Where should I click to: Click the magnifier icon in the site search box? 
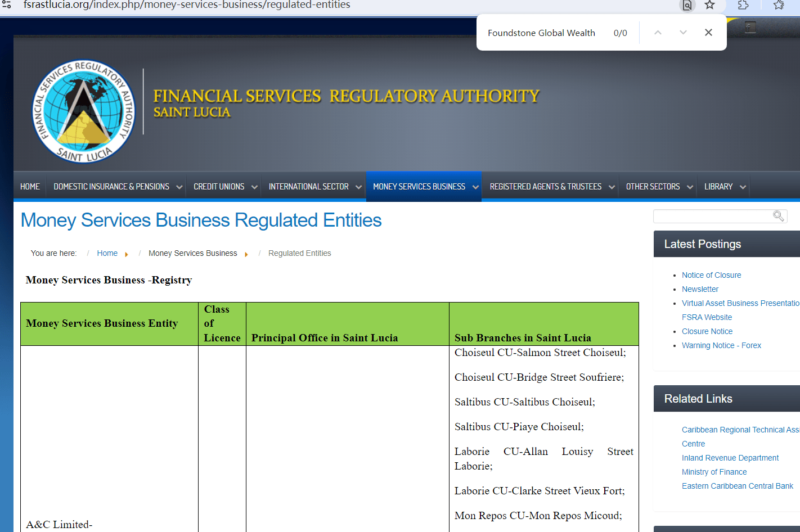(x=779, y=216)
